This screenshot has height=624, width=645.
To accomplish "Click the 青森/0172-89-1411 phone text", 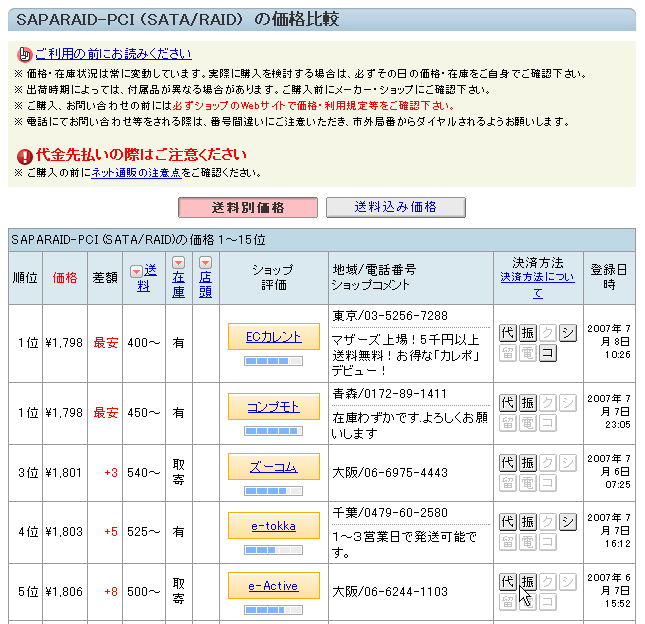I will pos(390,394).
